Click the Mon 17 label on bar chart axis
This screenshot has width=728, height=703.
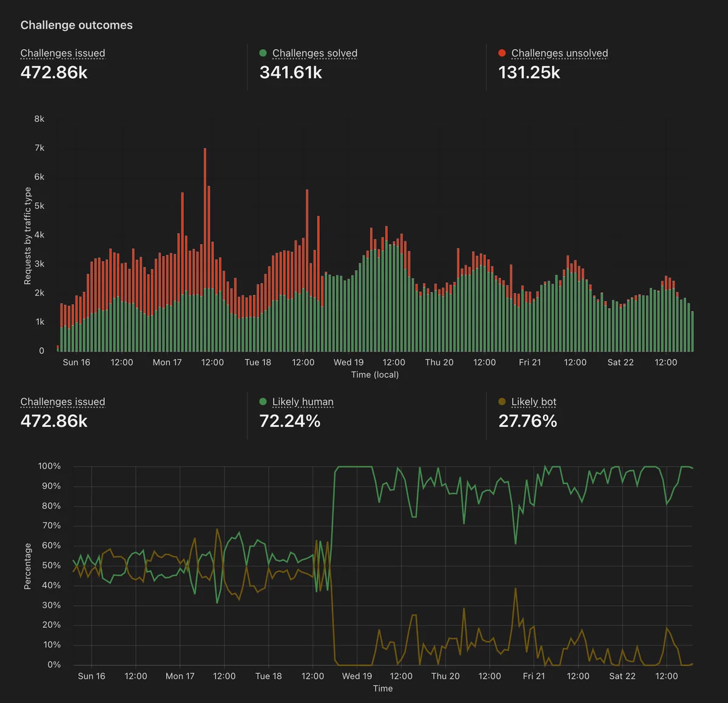[x=167, y=362]
